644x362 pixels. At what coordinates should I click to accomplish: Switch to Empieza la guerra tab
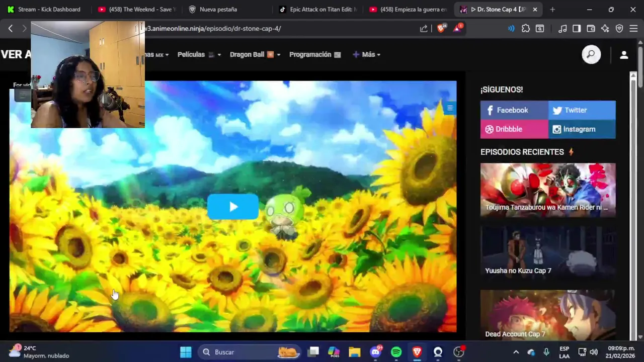click(x=409, y=9)
